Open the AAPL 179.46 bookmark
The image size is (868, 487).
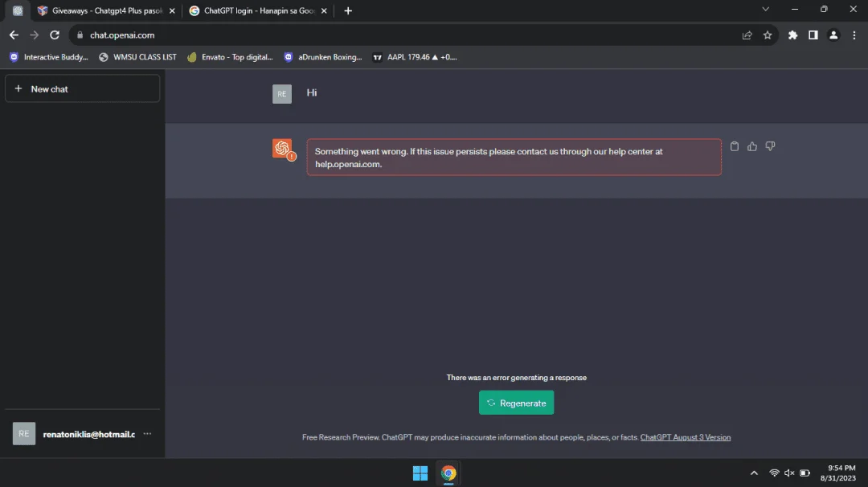[416, 57]
